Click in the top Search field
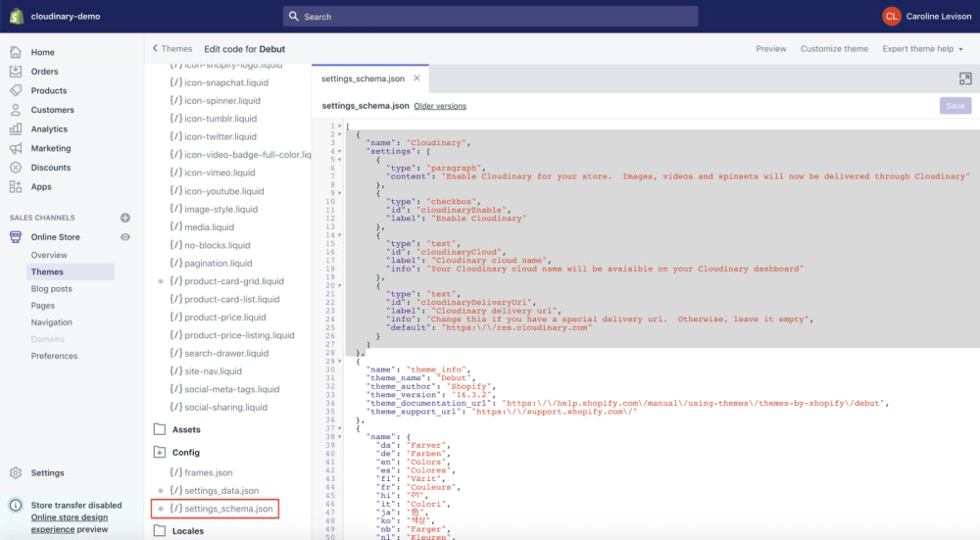 click(x=491, y=17)
